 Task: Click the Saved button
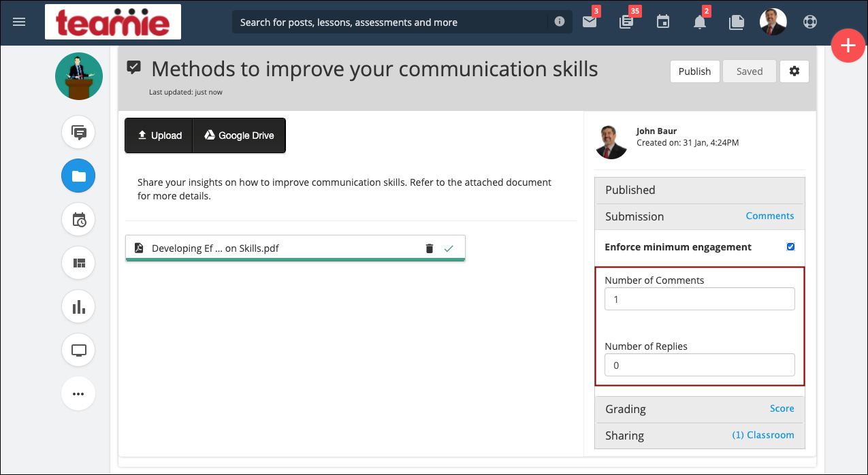(750, 71)
